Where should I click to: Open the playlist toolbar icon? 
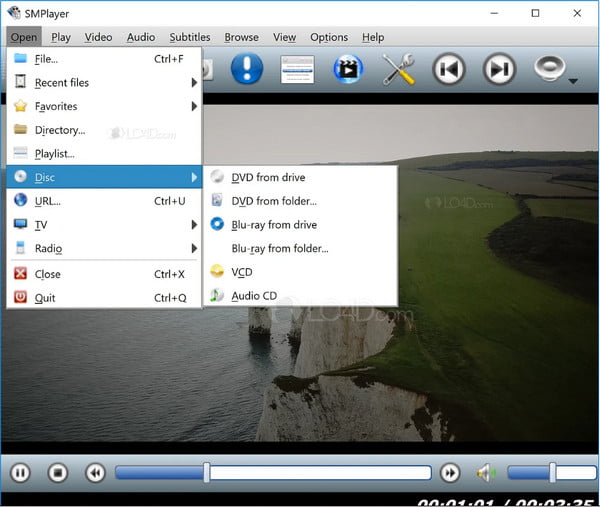[297, 69]
